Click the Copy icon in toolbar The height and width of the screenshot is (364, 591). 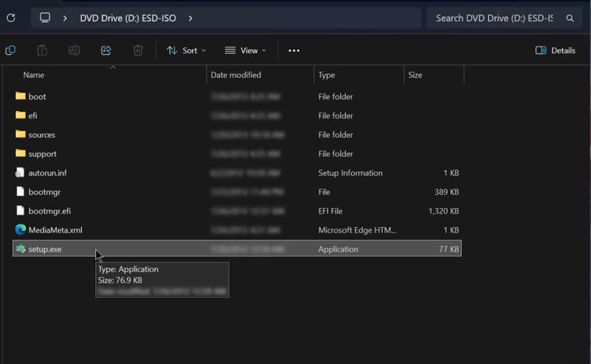[11, 50]
